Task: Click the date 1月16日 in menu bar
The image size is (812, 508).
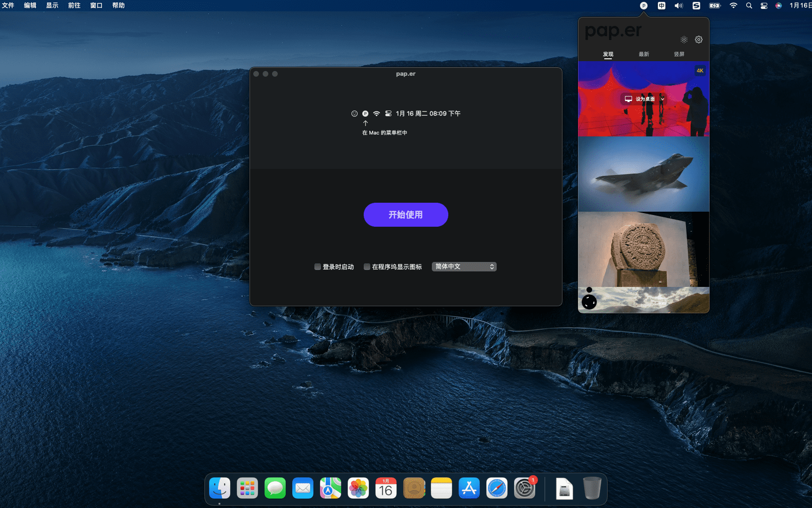Action: click(800, 6)
